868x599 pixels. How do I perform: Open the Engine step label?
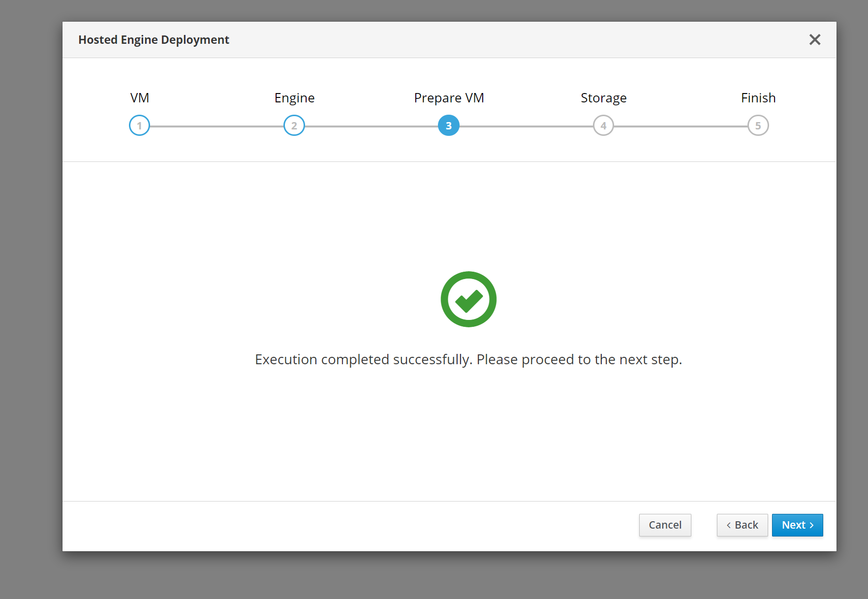(294, 98)
